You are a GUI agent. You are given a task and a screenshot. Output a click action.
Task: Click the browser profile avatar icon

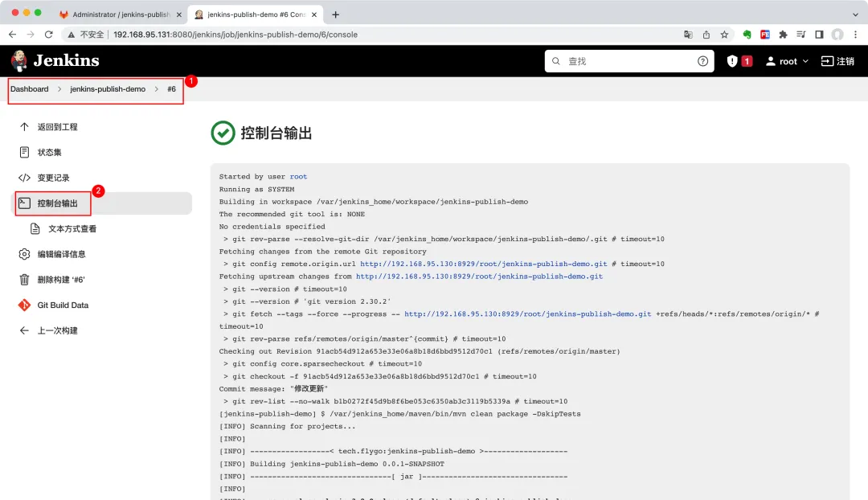point(837,35)
